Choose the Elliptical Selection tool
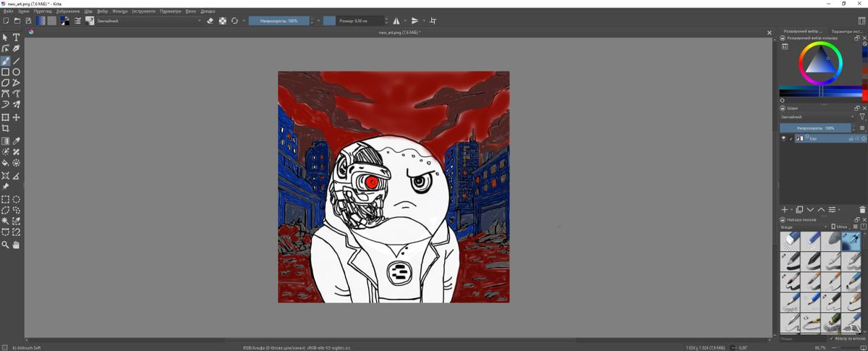The width and height of the screenshot is (868, 351). tap(16, 199)
